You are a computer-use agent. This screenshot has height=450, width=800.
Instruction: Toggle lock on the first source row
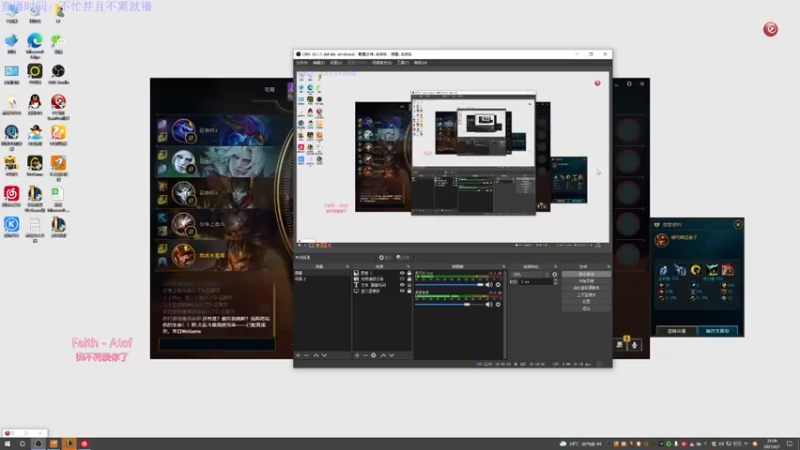tap(409, 273)
